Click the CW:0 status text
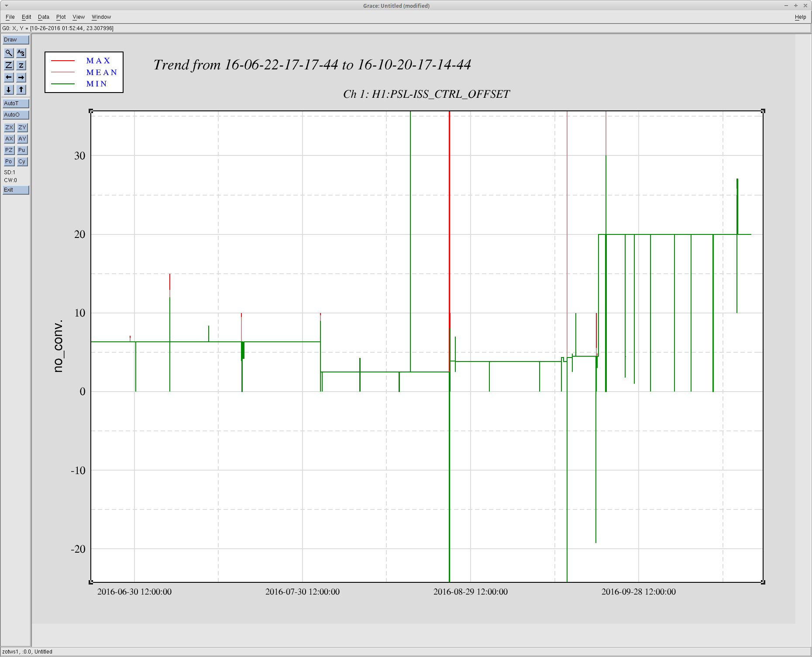Screen dimensions: 812x657 pos(10,180)
